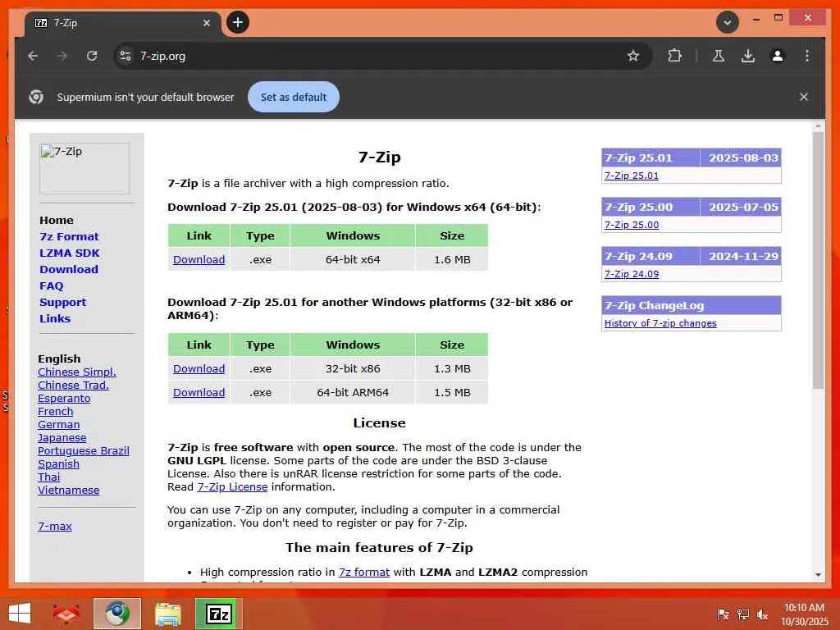Bookmark this page with the star icon
840x630 pixels.
pyautogui.click(x=633, y=56)
